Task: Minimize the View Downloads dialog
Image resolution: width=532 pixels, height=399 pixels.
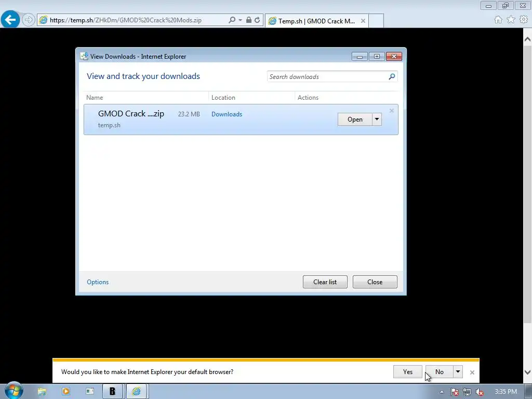Action: tap(360, 57)
